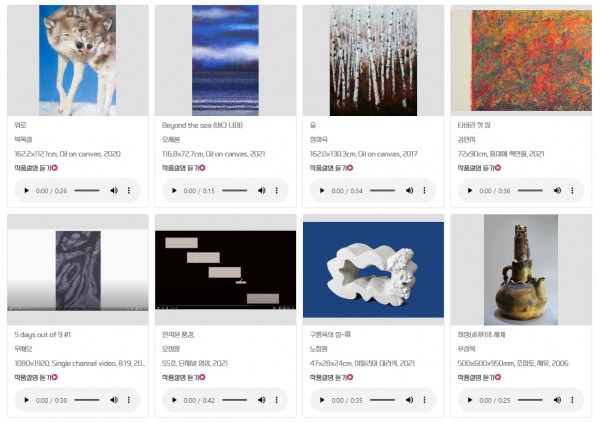
Task: Play audio with 0:36 duration
Action: pos(470,191)
